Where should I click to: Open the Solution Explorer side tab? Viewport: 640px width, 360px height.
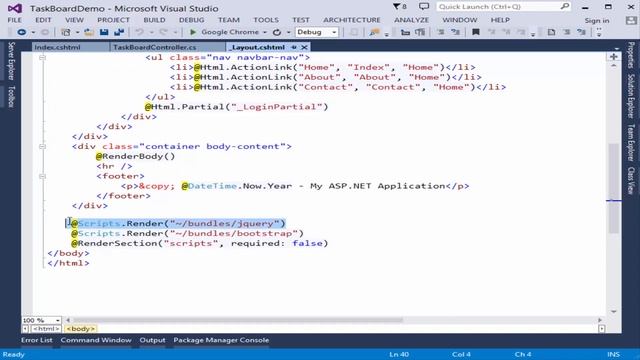[x=631, y=96]
